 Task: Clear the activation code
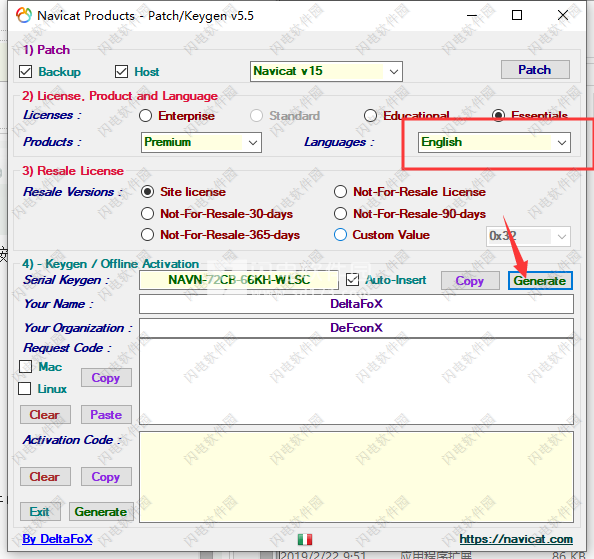(45, 477)
